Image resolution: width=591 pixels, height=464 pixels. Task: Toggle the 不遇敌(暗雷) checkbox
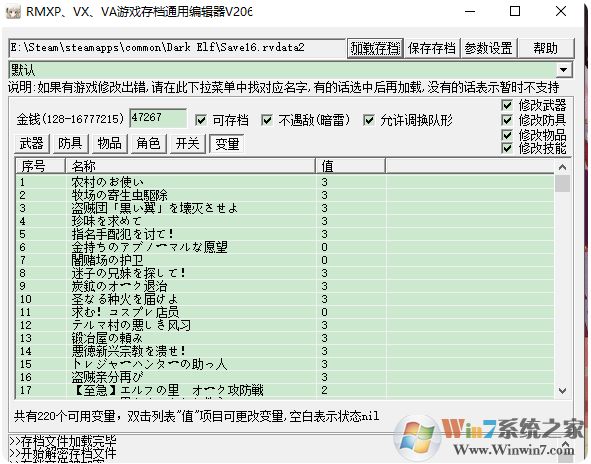click(267, 121)
